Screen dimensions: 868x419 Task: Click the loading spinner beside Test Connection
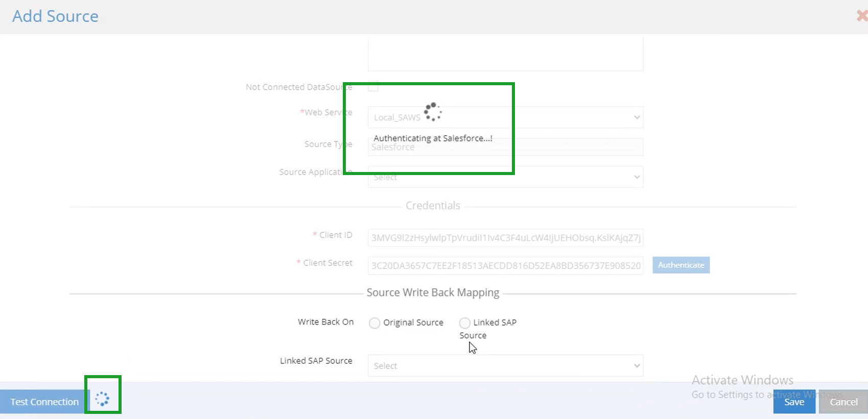[102, 399]
